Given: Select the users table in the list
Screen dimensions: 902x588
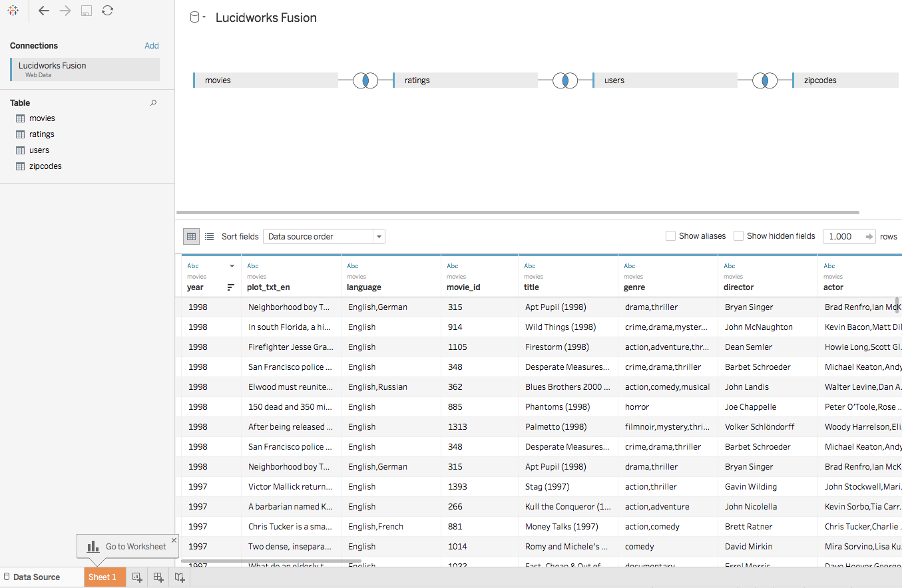Looking at the screenshot, I should point(39,150).
